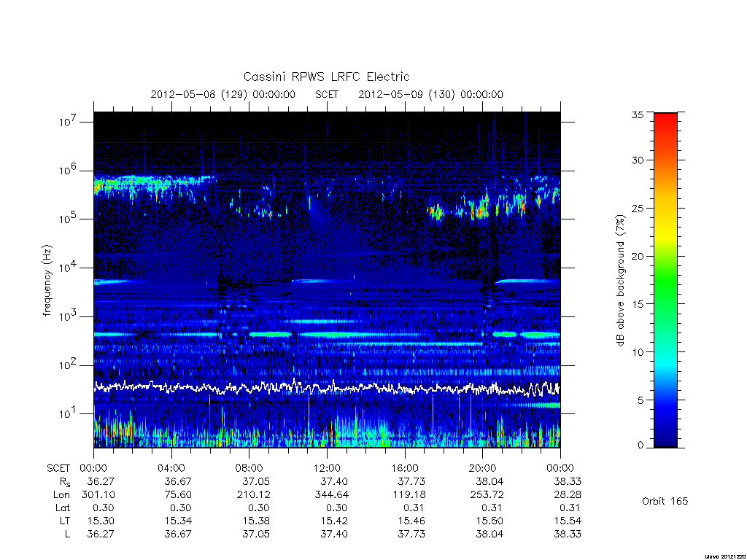Select start time '2012-05-08 (129) 00:00:00'
This screenshot has height=560, width=747.
pyautogui.click(x=223, y=94)
